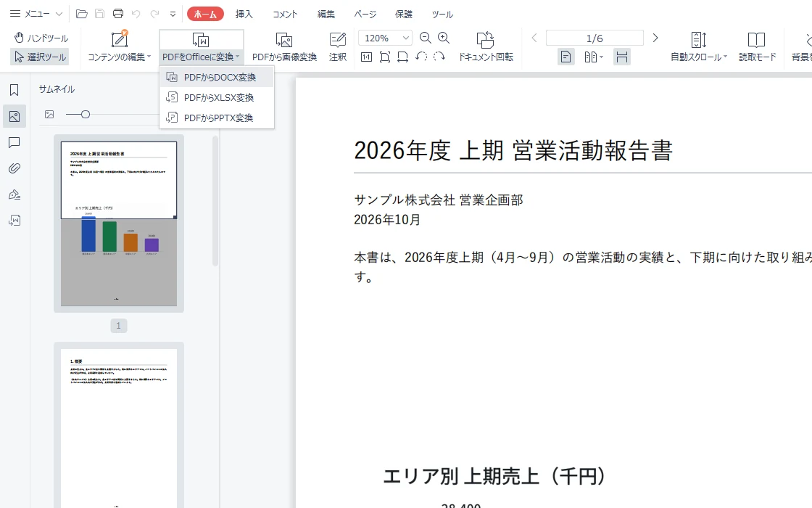The height and width of the screenshot is (508, 812).
Task: Click the print icon
Action: tap(118, 14)
